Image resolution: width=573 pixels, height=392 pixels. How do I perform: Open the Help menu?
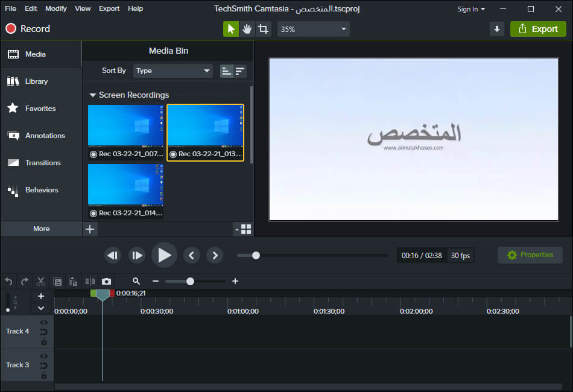point(135,8)
